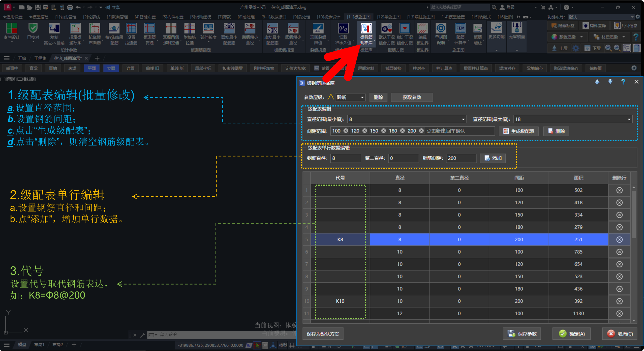Select the 附加筋拉通 tool

(x=190, y=34)
